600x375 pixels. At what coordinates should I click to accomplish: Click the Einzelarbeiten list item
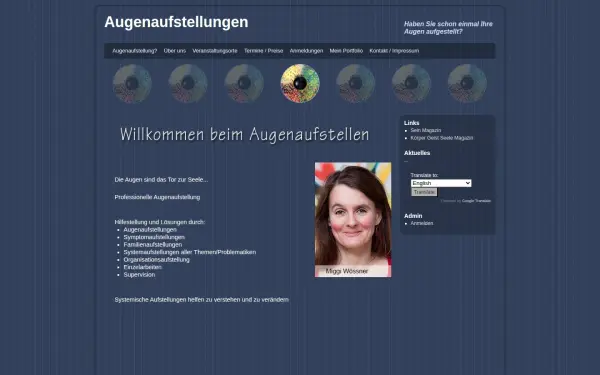pos(142,267)
